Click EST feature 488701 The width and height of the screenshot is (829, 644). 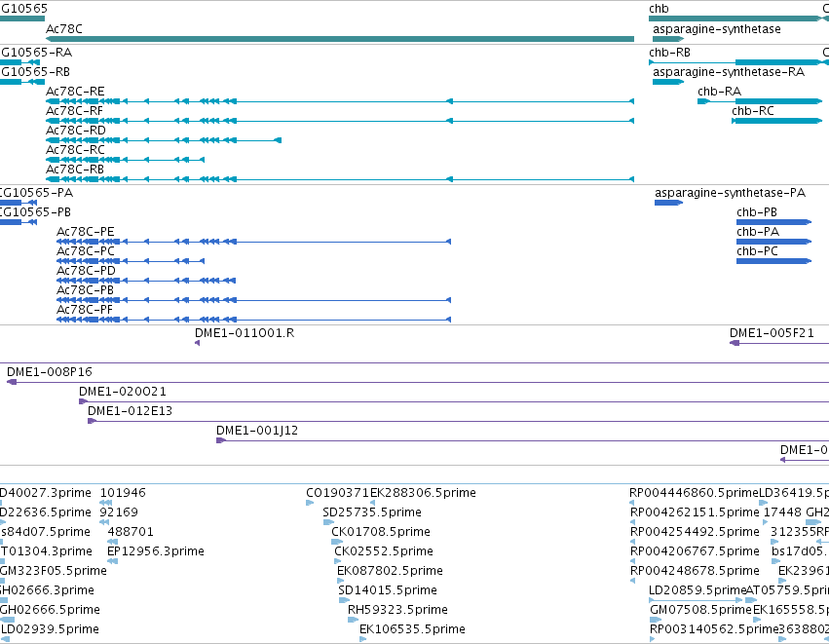pyautogui.click(x=113, y=542)
